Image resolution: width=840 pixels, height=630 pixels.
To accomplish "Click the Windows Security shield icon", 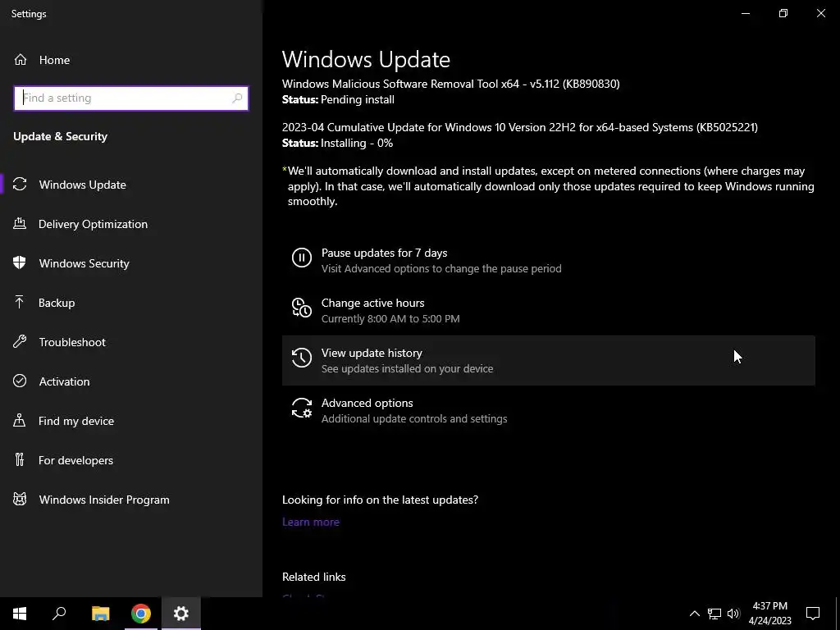I will (20, 263).
